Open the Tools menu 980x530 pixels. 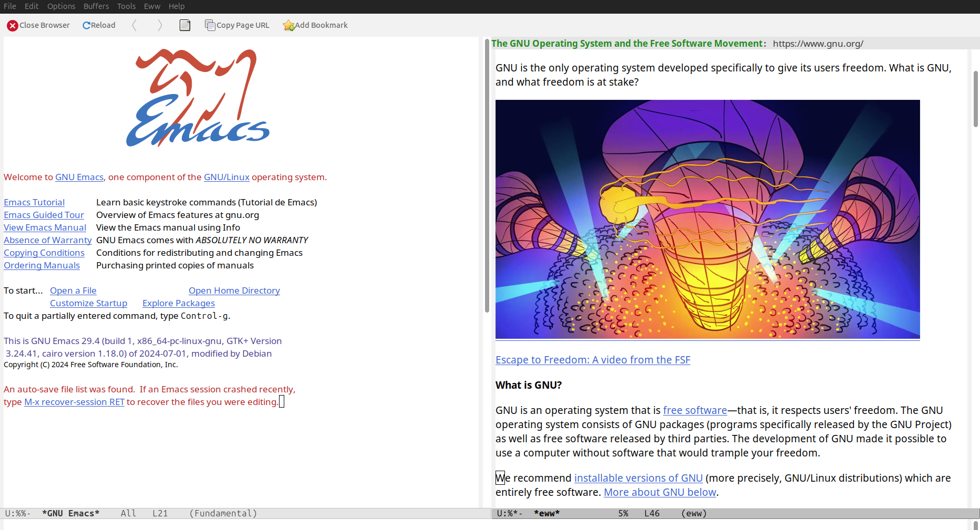126,6
